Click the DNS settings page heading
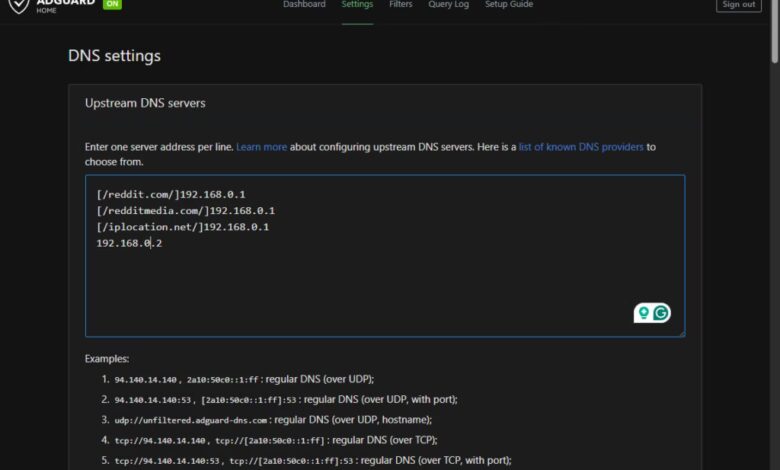The height and width of the screenshot is (470, 780). coord(114,56)
